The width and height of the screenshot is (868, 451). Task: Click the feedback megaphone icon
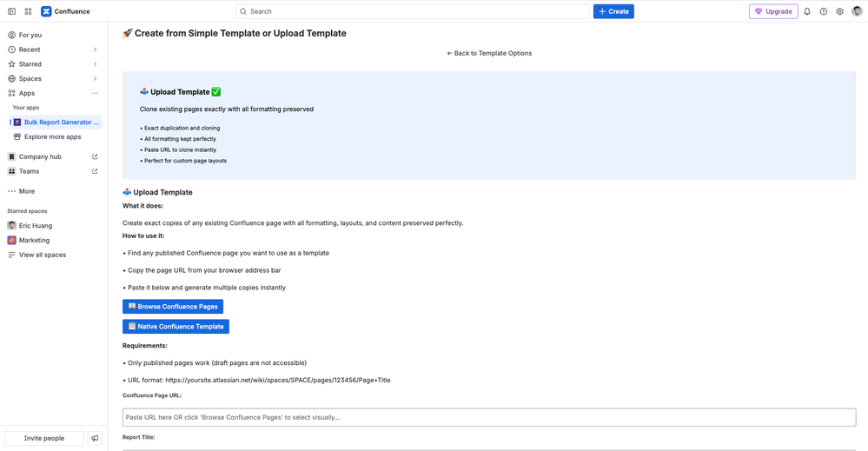pos(96,438)
